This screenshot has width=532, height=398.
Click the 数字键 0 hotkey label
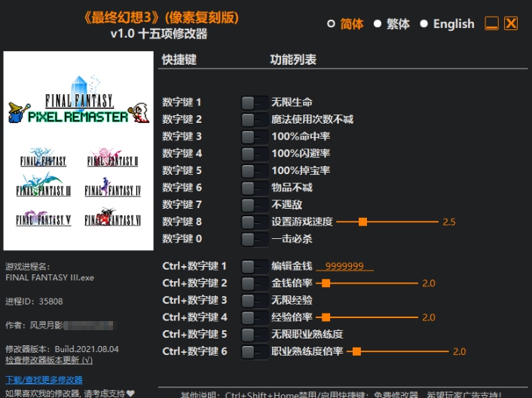(x=182, y=238)
